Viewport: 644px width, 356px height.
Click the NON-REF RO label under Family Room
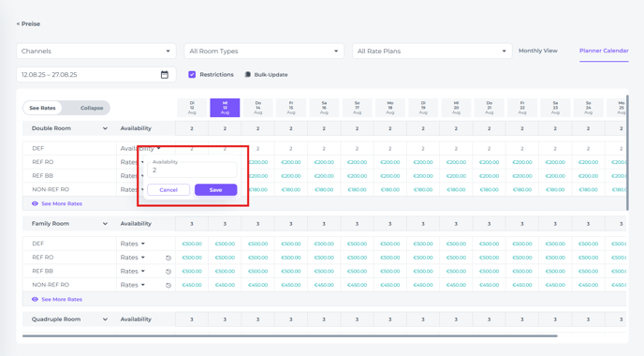51,285
